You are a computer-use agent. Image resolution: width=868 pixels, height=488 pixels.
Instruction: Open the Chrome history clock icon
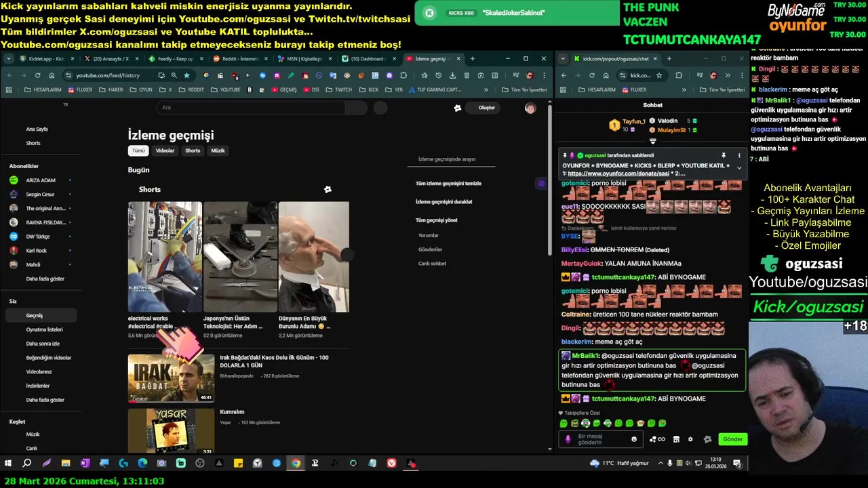coord(438,75)
